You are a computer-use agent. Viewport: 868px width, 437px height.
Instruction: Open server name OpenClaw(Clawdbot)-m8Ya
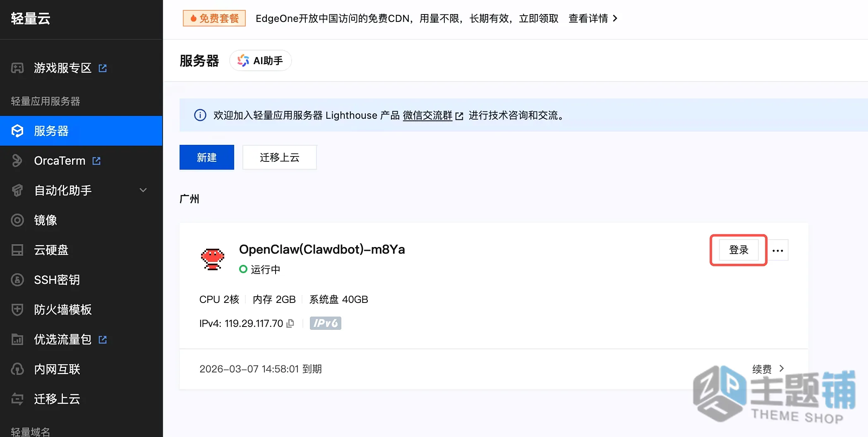pos(322,250)
